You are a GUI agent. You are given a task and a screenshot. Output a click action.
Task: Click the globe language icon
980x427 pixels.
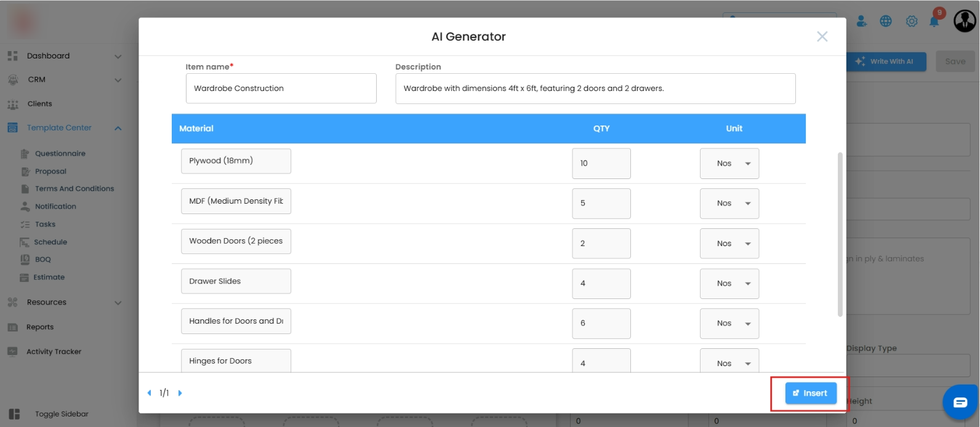click(886, 22)
